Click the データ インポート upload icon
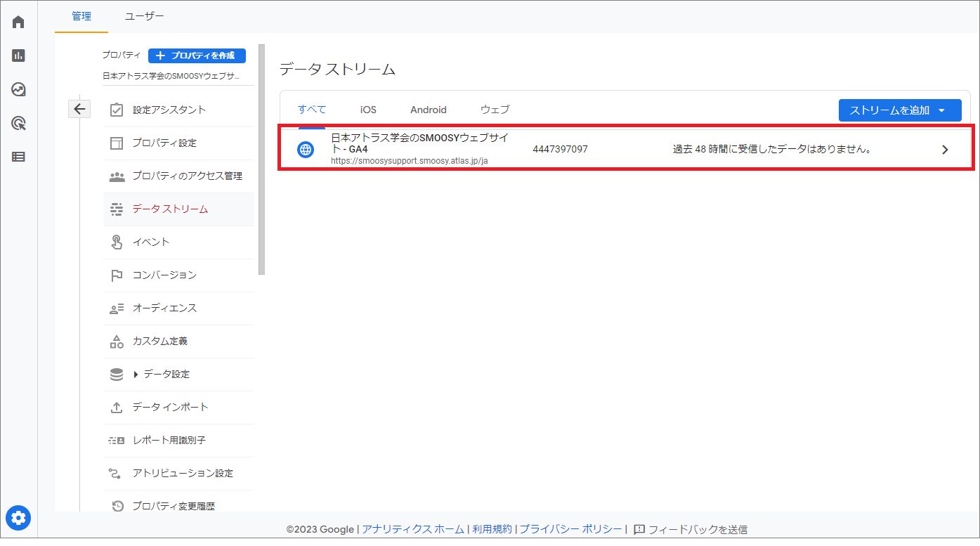 tap(117, 408)
